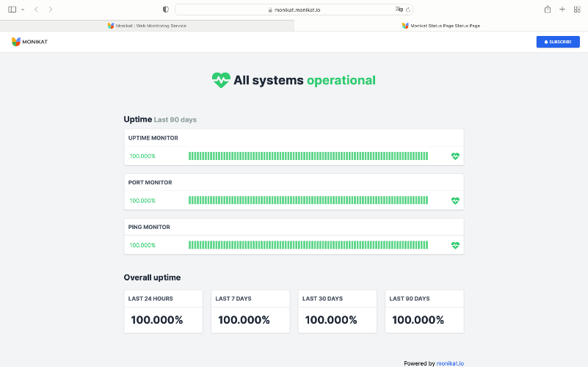Click the address bar showing monikat.monikat.io
The height and width of the screenshot is (367, 588).
click(x=294, y=10)
